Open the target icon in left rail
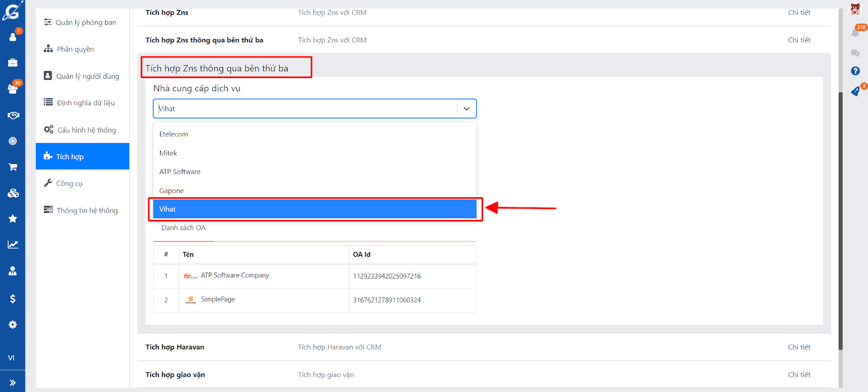The image size is (868, 392). point(12,141)
